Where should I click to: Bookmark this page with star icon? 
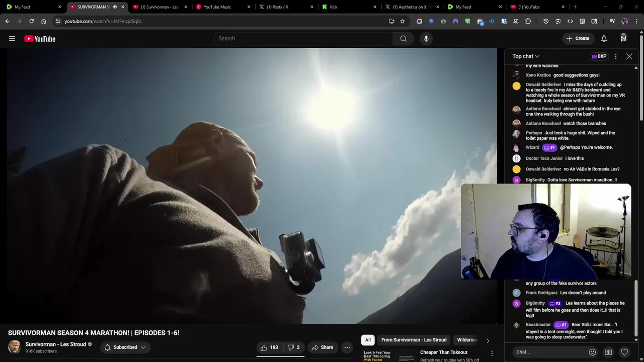[403, 21]
